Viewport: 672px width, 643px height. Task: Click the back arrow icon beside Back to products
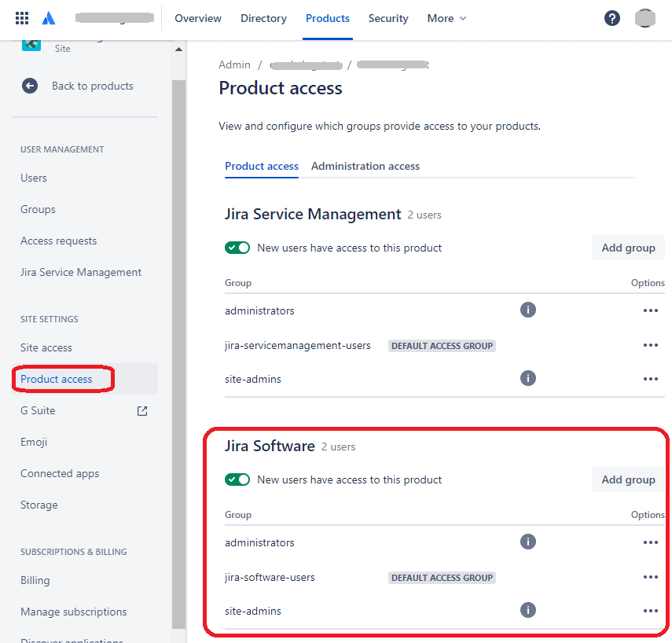click(30, 86)
